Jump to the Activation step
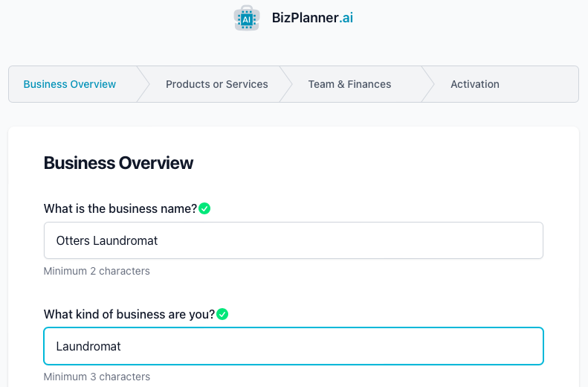This screenshot has width=588, height=387. [474, 84]
